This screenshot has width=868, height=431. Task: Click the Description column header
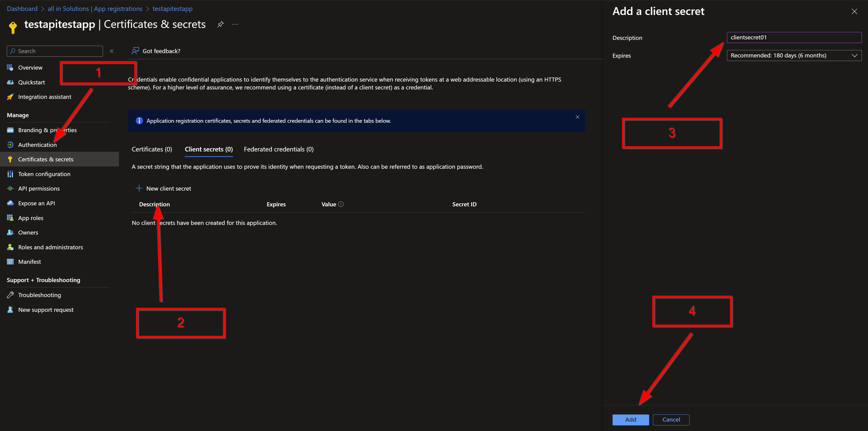pyautogui.click(x=154, y=204)
